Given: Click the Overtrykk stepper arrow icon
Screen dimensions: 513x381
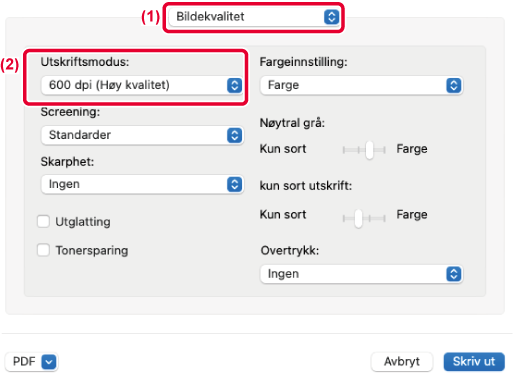Looking at the screenshot, I should point(453,274).
